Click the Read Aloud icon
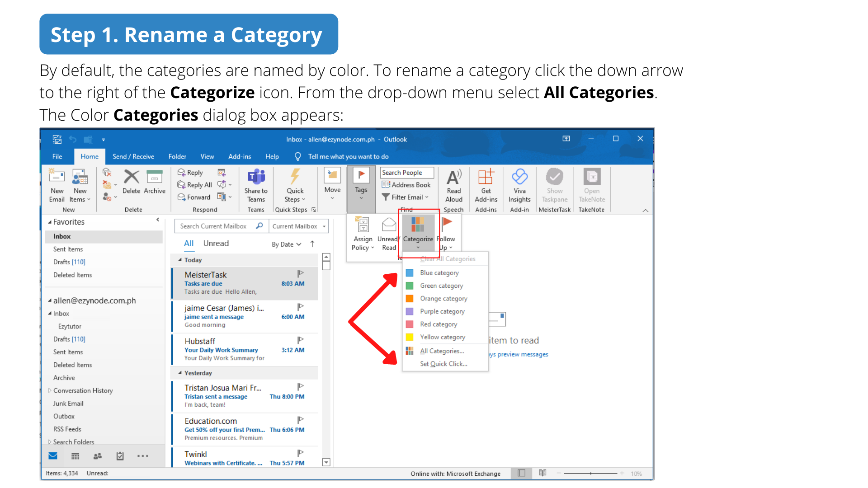Image resolution: width=868 pixels, height=488 pixels. coord(453,177)
